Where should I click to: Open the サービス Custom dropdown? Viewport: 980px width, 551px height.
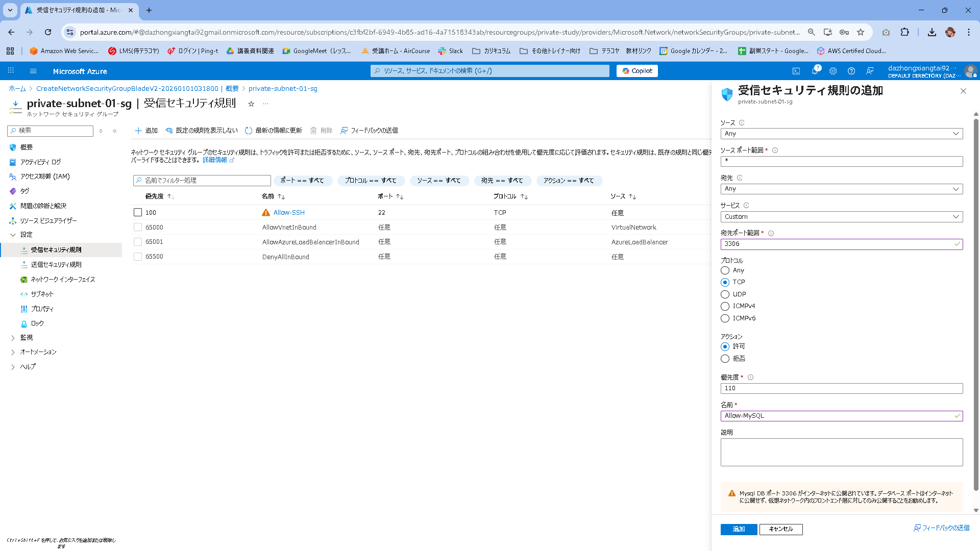(x=841, y=217)
